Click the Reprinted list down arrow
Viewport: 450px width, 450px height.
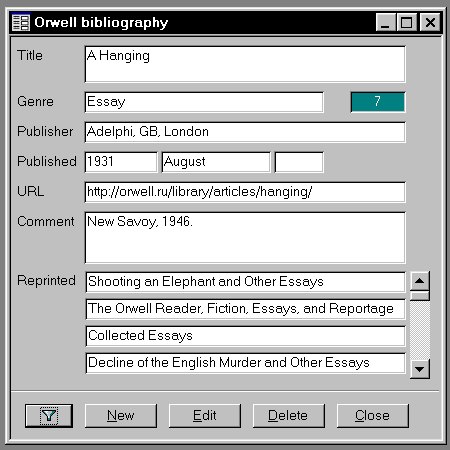point(420,369)
